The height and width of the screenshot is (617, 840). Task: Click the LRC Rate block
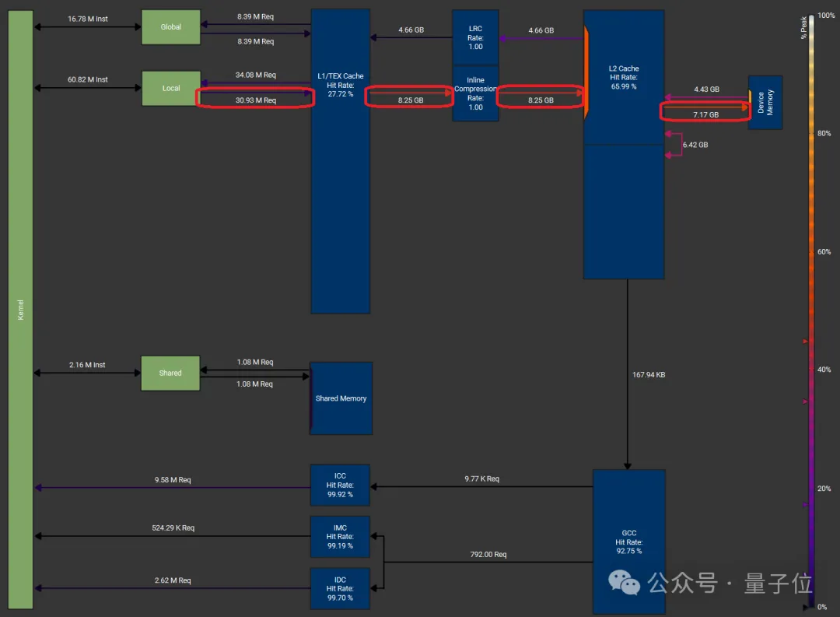tap(475, 37)
